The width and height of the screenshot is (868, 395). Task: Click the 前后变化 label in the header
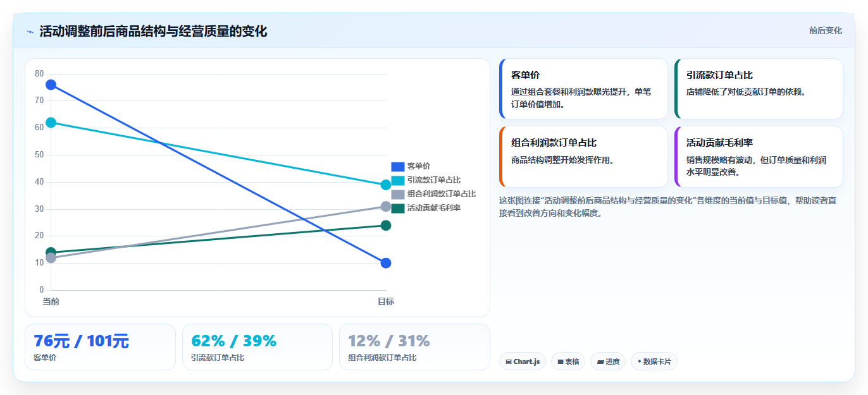pyautogui.click(x=825, y=30)
